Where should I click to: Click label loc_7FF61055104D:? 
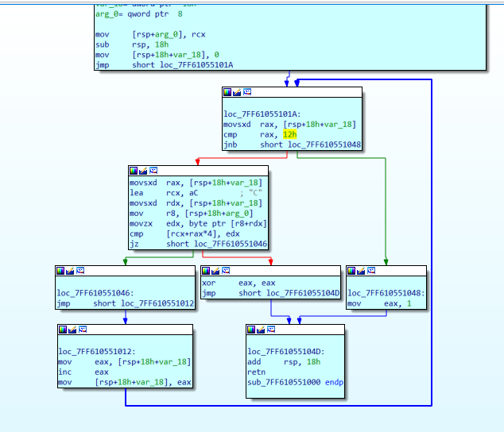point(286,351)
